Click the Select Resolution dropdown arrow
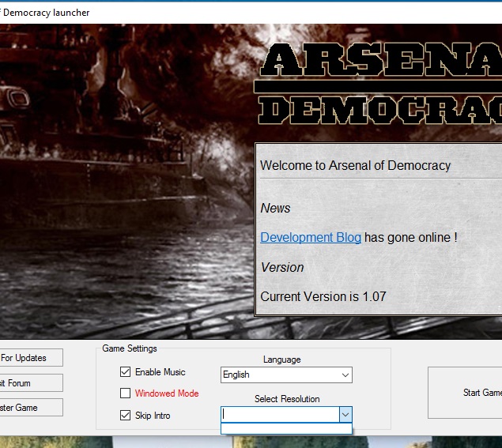 345,415
